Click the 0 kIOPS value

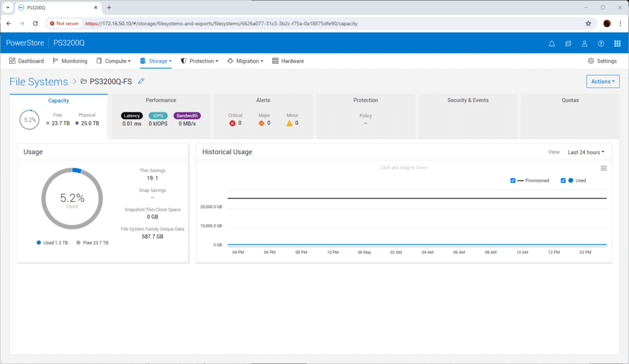158,124
